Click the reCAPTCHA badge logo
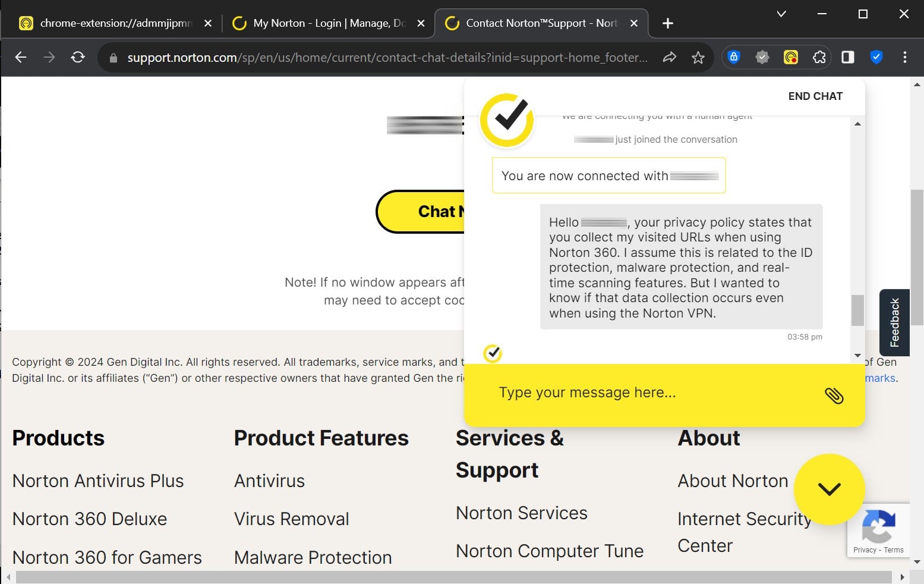924x584 pixels. tap(878, 526)
